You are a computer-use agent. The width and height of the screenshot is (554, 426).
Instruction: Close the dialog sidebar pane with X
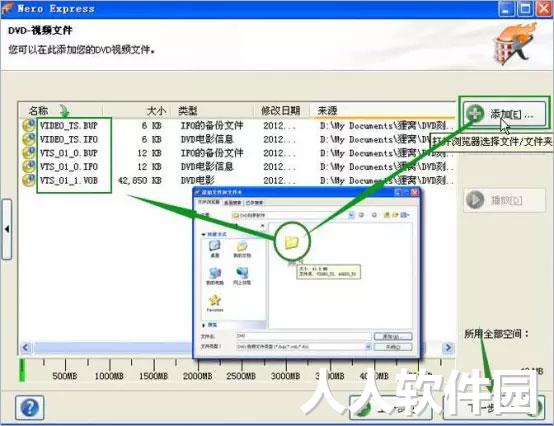point(262,226)
